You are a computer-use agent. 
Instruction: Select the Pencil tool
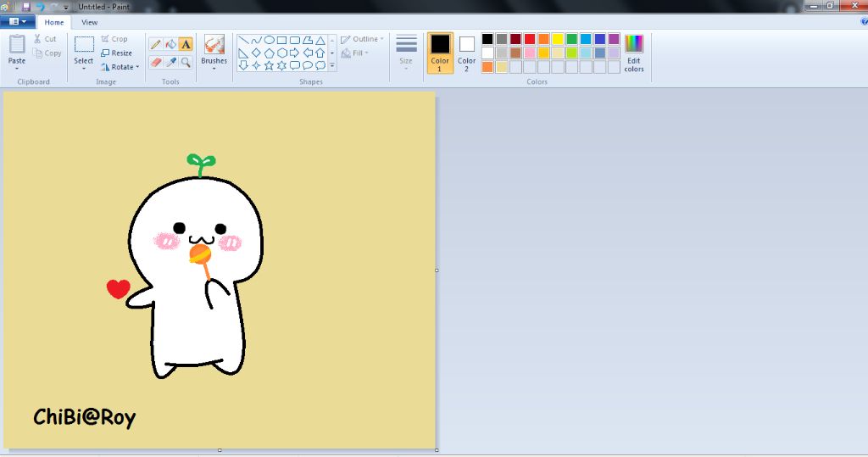pyautogui.click(x=156, y=44)
